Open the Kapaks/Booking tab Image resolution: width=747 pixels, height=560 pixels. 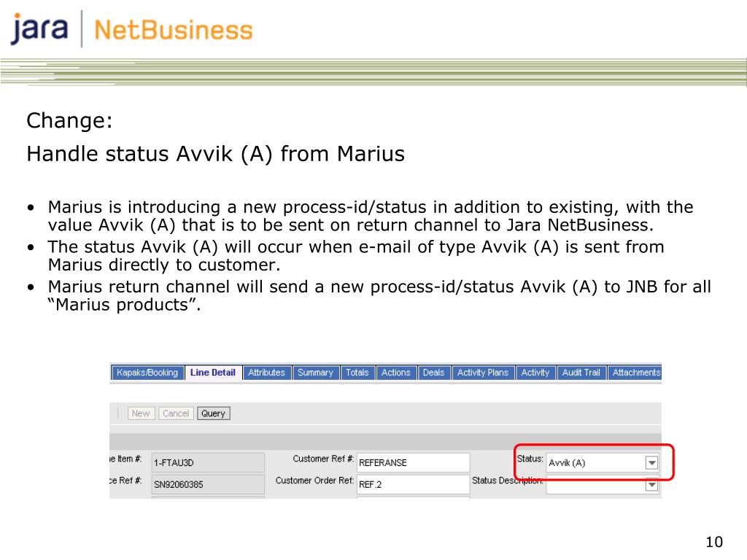(x=147, y=373)
